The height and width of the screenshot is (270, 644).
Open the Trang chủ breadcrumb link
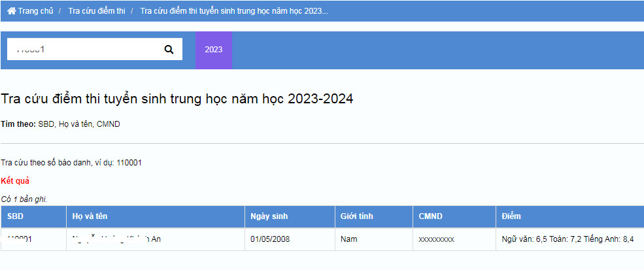tap(31, 11)
